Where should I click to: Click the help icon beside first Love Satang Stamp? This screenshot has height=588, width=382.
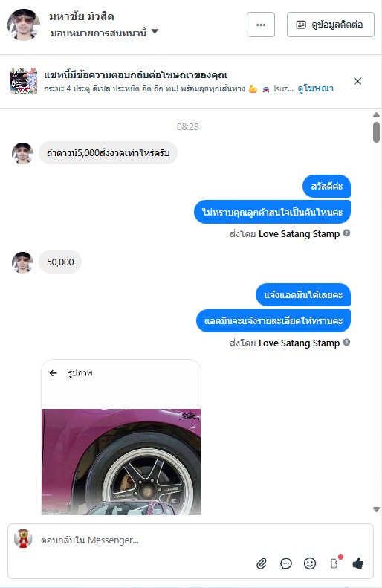point(347,233)
